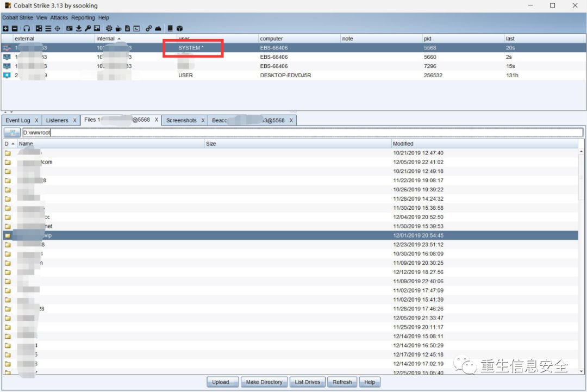Click the document Office macro icon

click(x=127, y=28)
